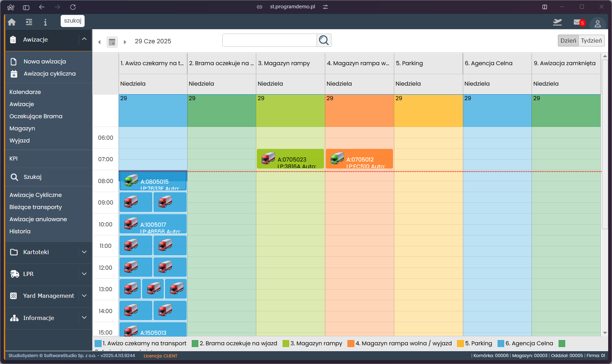Screen dimensions: 612x364
Task: Open mail notifications with red badge
Action: [x=578, y=23]
